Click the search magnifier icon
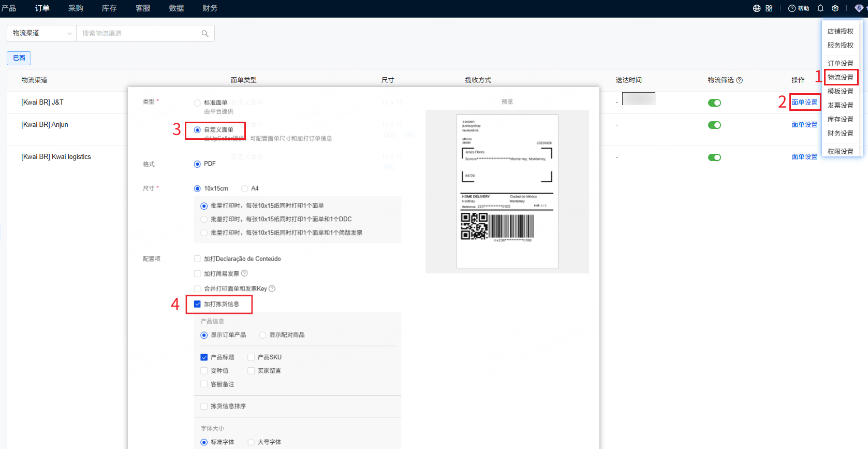The height and width of the screenshot is (449, 868). tap(205, 34)
